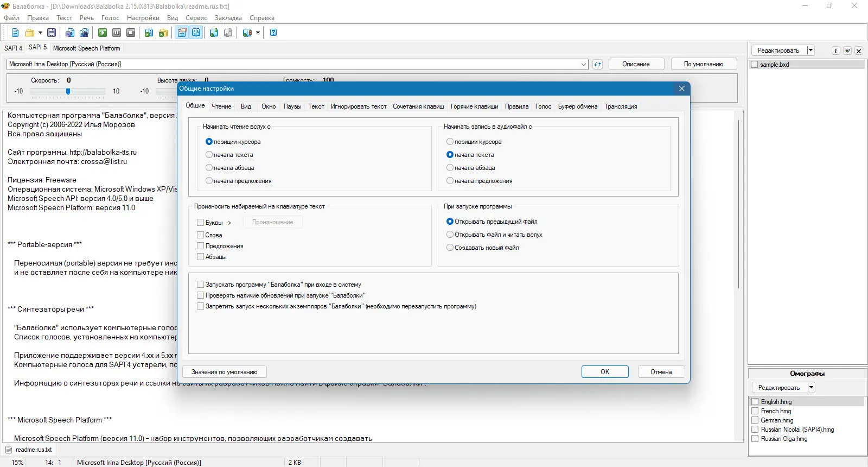Click the bookmarks list toolbar icon
The image size is (868, 467).
pos(247,33)
